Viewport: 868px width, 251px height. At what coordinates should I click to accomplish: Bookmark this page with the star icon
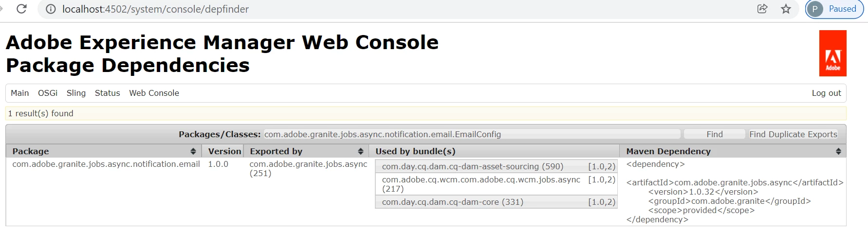(786, 9)
